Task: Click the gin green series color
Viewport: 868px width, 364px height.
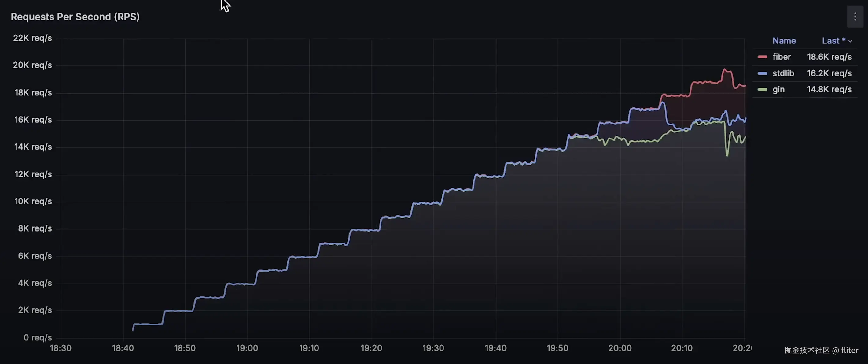Action: pyautogui.click(x=762, y=90)
